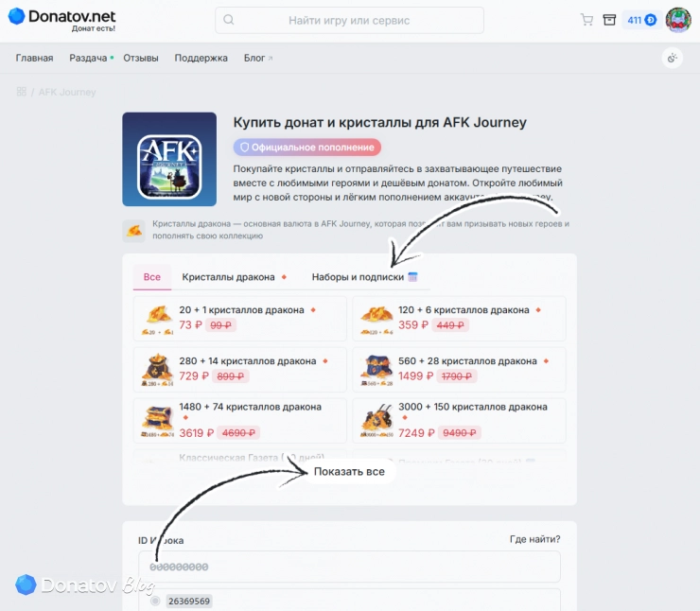Click AFK Journey breadcrumb link

[x=67, y=92]
